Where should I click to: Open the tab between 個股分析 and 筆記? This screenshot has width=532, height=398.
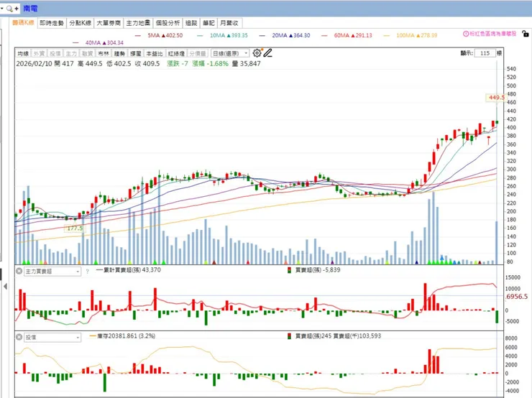click(191, 23)
